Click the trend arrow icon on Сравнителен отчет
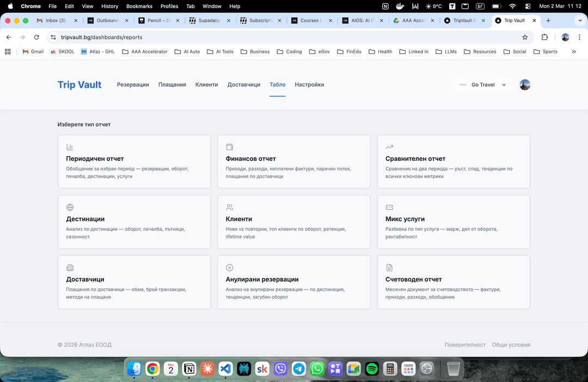This screenshot has height=382, width=588. pos(389,147)
